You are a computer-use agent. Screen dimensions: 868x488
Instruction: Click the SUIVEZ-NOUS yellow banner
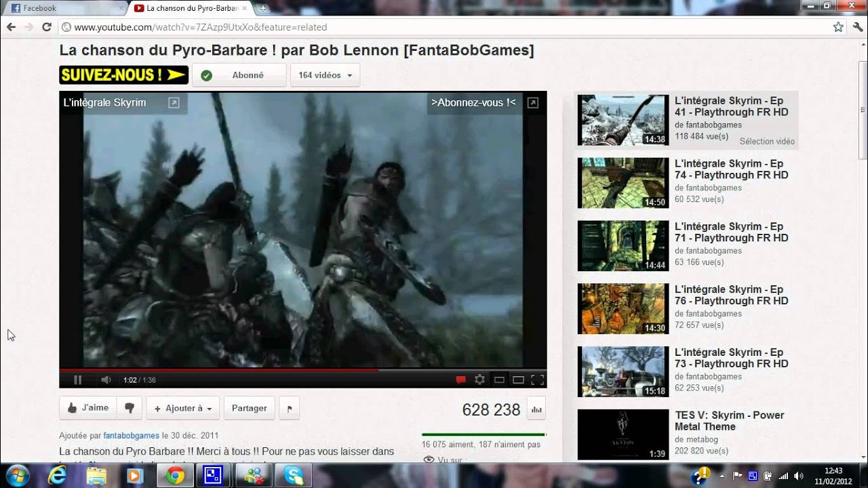[123, 75]
